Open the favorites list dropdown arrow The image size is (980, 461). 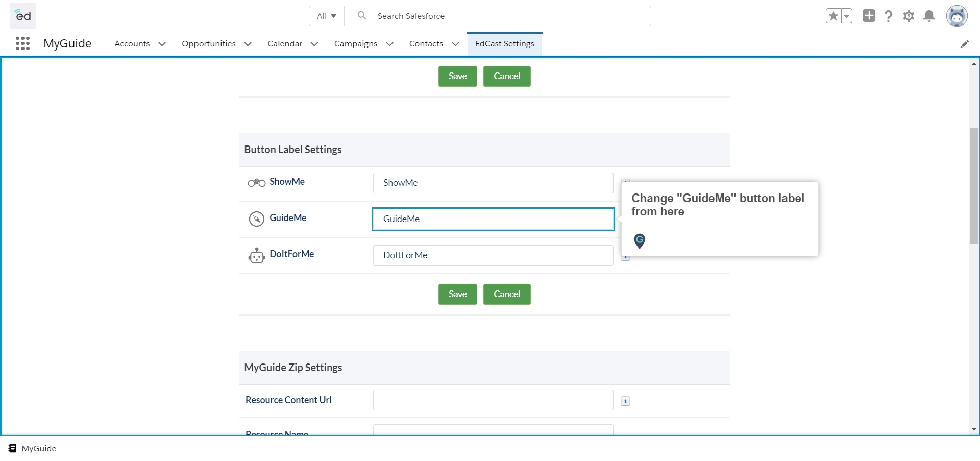coord(847,16)
